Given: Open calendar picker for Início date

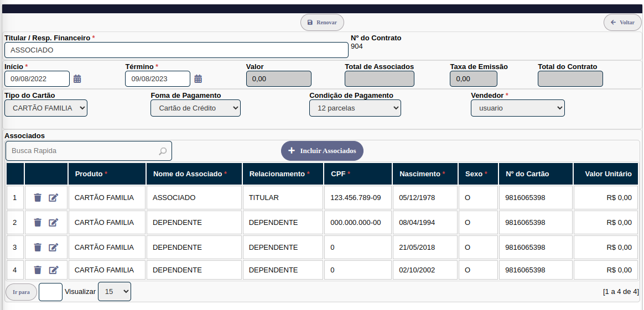Looking at the screenshot, I should 77,79.
